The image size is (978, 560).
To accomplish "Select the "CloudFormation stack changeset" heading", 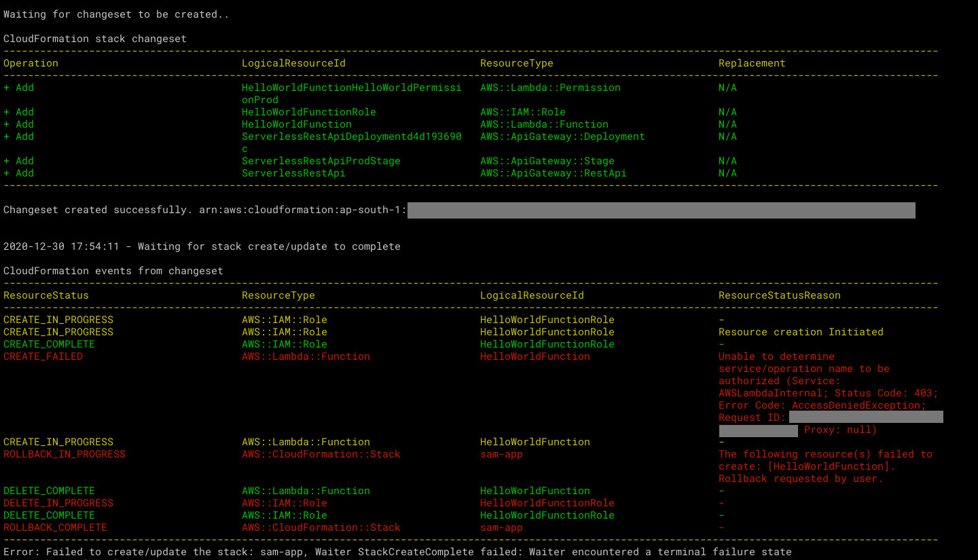I will point(95,39).
